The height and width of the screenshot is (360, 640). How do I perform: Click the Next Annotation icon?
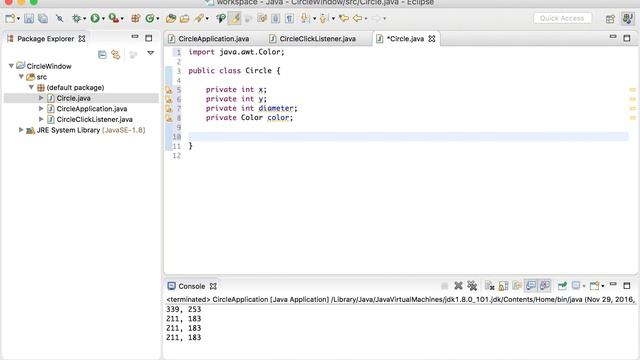[x=304, y=18]
